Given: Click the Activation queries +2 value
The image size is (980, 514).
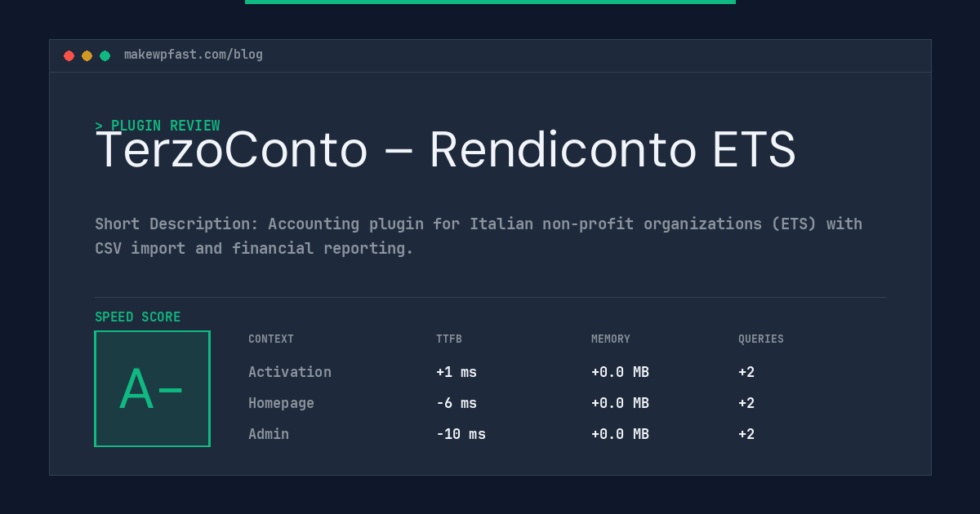Looking at the screenshot, I should tap(746, 372).
